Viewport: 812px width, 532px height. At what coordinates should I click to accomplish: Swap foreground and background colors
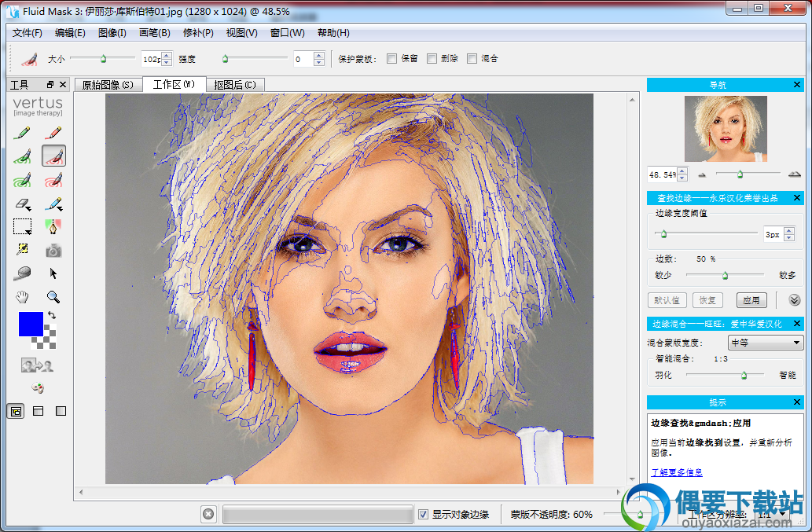tap(51, 314)
